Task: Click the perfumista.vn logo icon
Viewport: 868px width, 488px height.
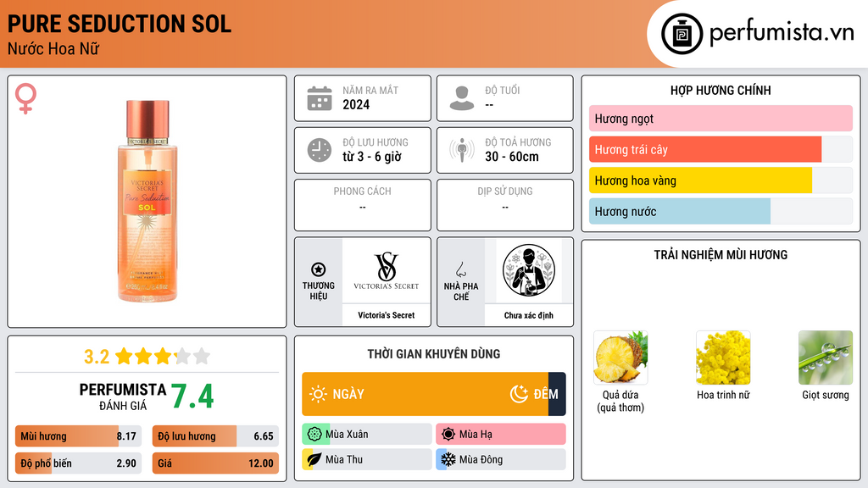Action: pos(682,34)
